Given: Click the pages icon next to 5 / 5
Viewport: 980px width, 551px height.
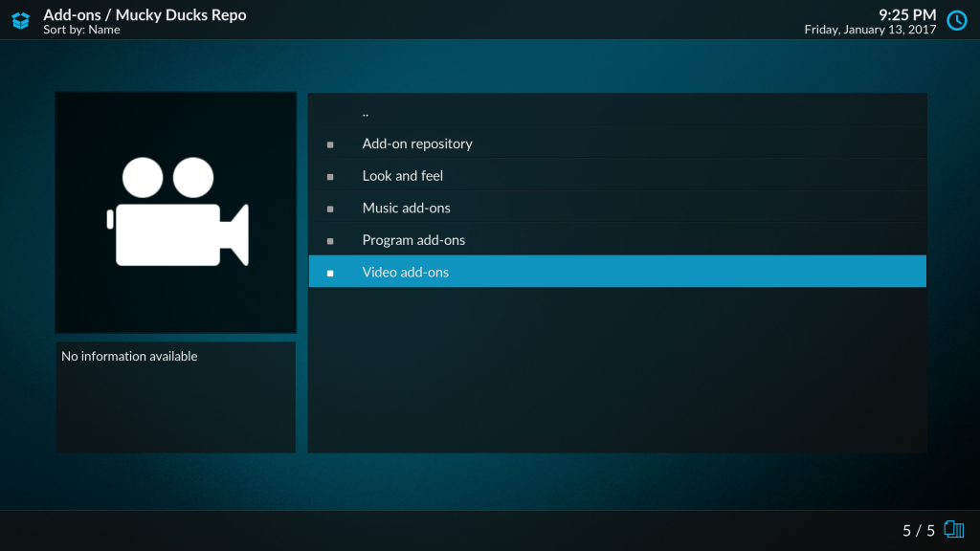Looking at the screenshot, I should click(x=953, y=530).
